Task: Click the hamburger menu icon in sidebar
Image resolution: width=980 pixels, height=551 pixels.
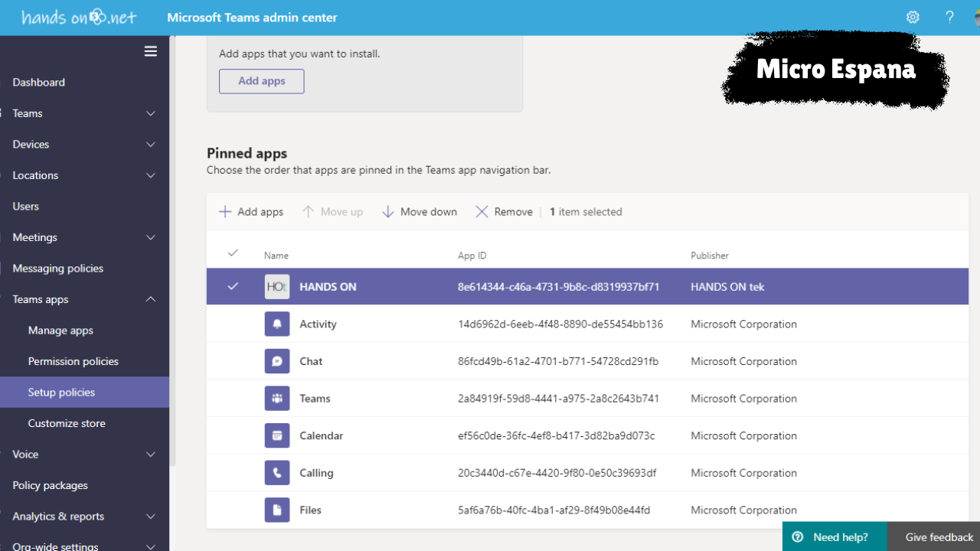Action: (151, 51)
